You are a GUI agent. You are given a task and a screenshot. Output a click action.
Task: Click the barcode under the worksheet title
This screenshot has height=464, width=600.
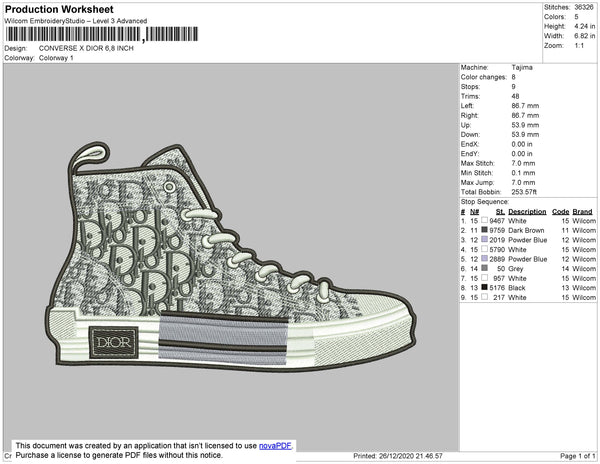tap(101, 34)
